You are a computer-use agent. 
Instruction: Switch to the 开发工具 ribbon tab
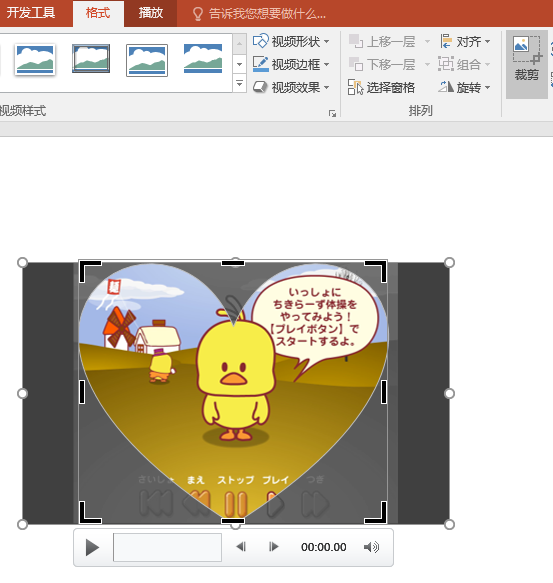(31, 13)
